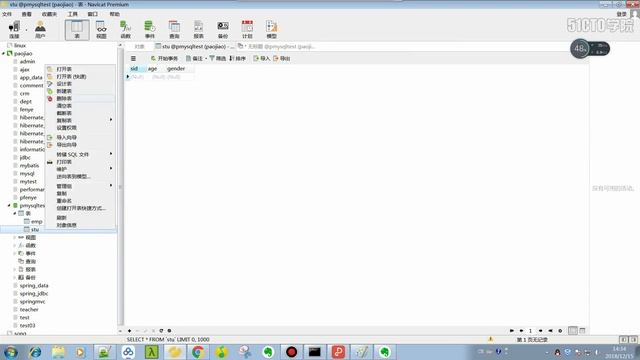The image size is (640, 360).
Task: Choose Import Wizard (导入向导) in context menu
Action: coord(80,137)
